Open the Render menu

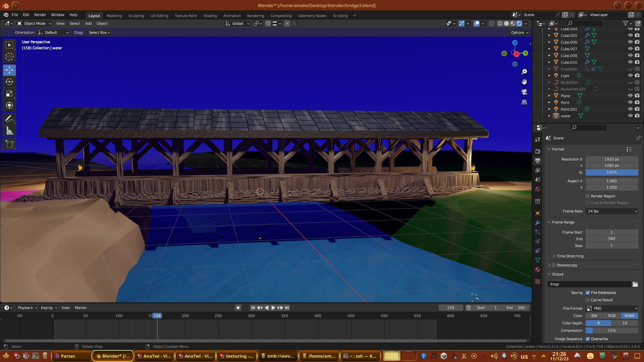pyautogui.click(x=40, y=15)
